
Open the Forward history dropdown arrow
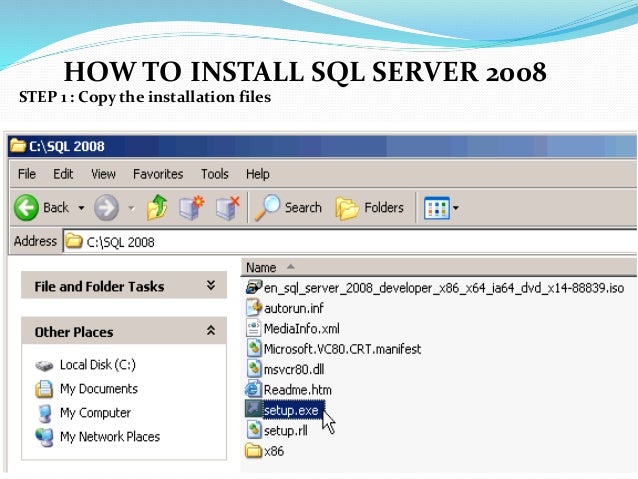(x=131, y=208)
